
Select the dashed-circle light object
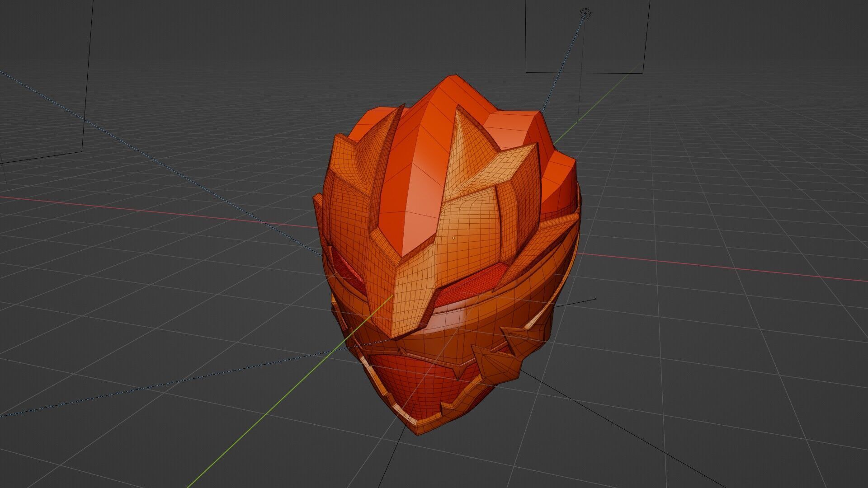[x=585, y=14]
